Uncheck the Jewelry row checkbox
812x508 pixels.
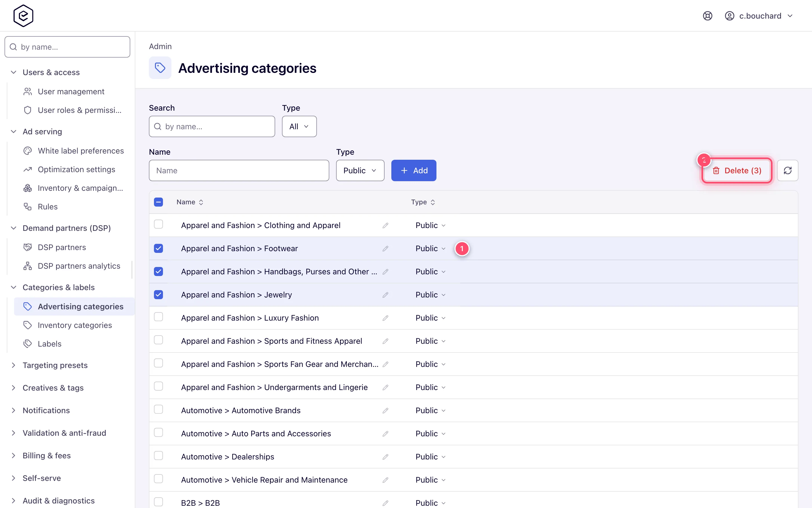[158, 295]
